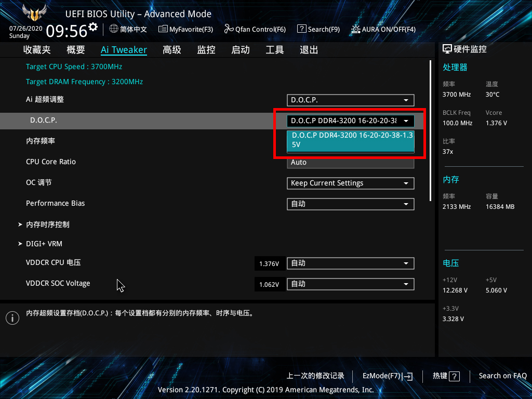
Task: Select D.O.C.P DDR4-3200 16-20-20-38-1.35V option
Action: point(351,140)
